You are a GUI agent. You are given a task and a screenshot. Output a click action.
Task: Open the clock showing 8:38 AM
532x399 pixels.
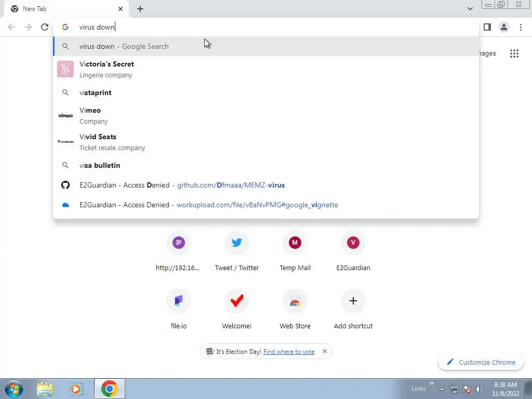pos(506,389)
